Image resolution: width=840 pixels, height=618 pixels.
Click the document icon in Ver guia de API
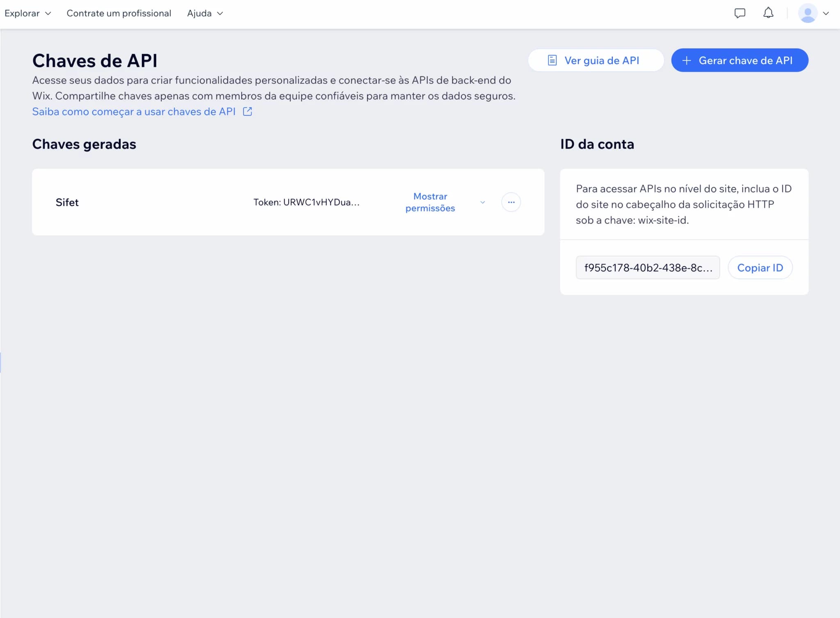click(x=552, y=60)
